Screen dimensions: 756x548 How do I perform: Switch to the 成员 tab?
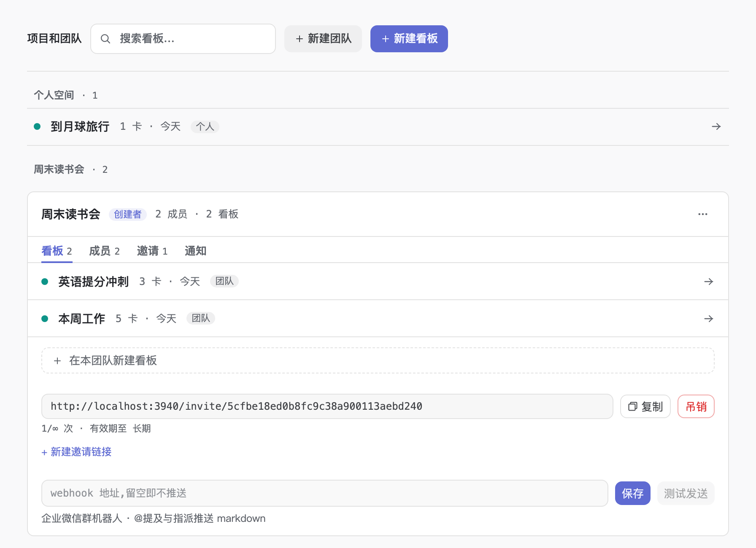104,251
